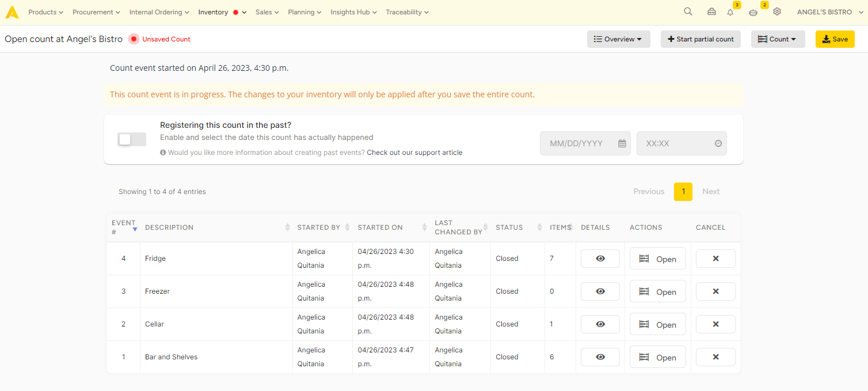Open the robot assistant icon
This screenshot has height=391, width=868.
[753, 12]
